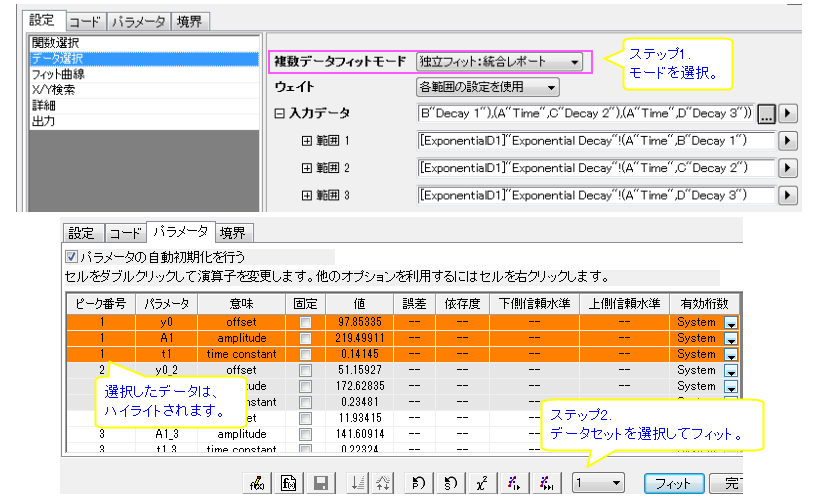The image size is (814, 501).
Task: Click the simplex descending sort icon
Action: coord(357,483)
